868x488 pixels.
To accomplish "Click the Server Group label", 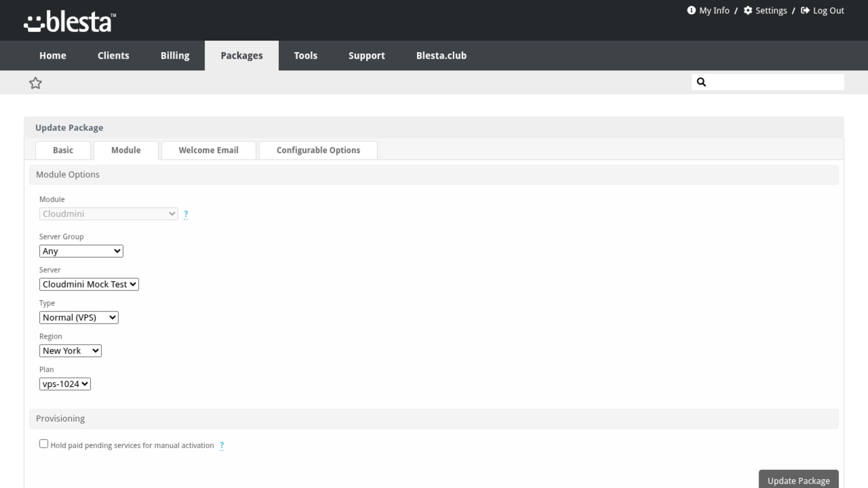I will pyautogui.click(x=61, y=237).
